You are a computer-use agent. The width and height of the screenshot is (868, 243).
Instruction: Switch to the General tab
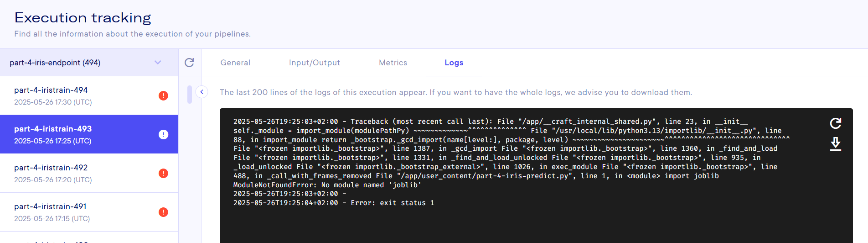[235, 63]
